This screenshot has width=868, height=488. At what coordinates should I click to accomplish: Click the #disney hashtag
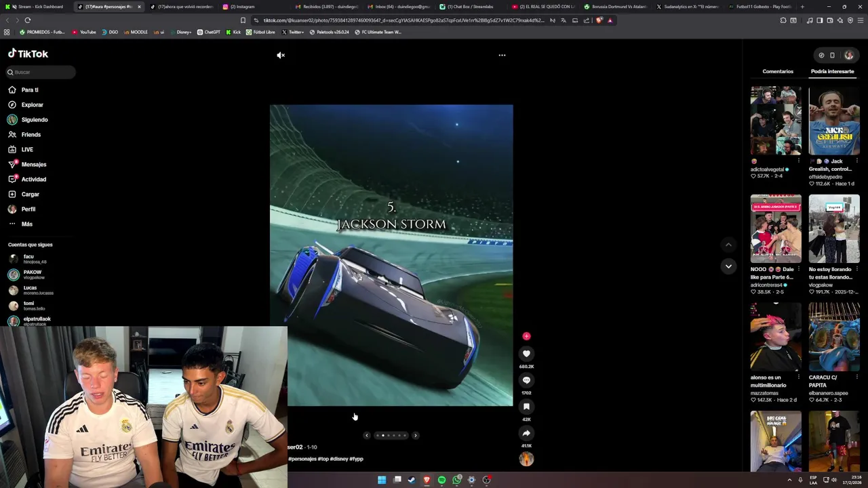339,459
